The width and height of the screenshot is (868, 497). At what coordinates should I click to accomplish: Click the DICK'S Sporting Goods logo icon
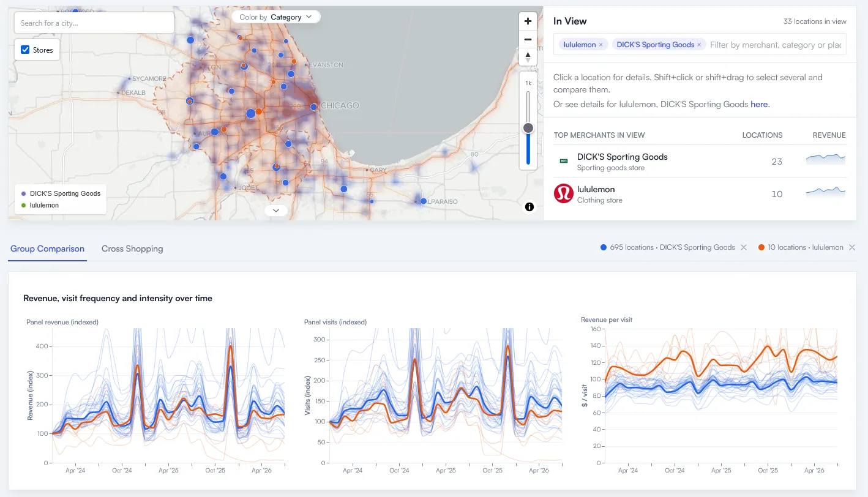point(564,161)
